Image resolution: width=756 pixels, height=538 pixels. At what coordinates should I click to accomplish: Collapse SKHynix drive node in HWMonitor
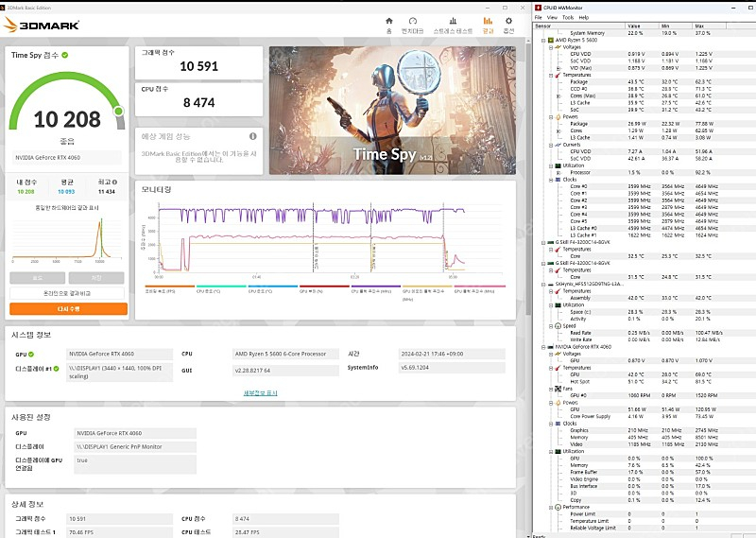click(x=543, y=285)
